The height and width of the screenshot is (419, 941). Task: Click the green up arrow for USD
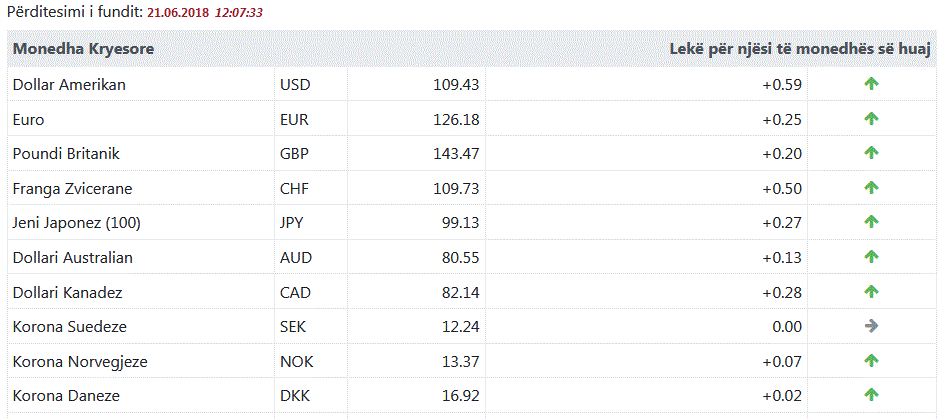[x=871, y=84]
